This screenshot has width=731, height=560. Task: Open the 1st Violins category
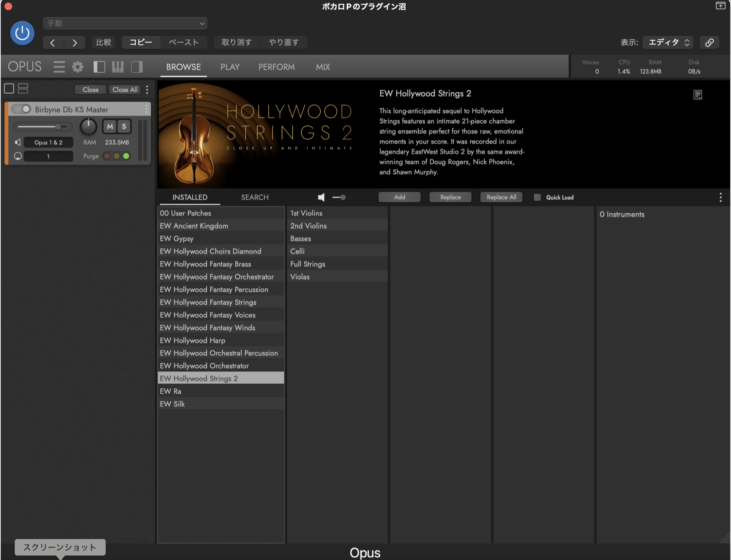(338, 213)
